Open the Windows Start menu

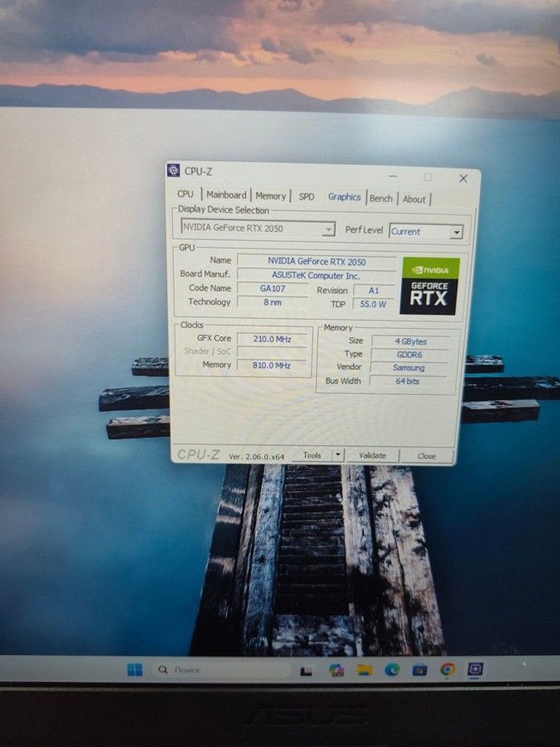(x=135, y=670)
